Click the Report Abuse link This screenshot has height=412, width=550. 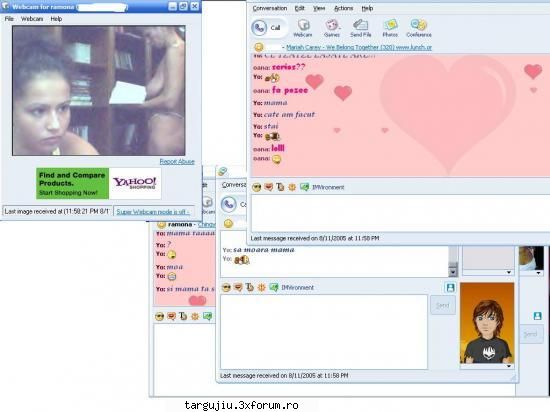click(177, 162)
